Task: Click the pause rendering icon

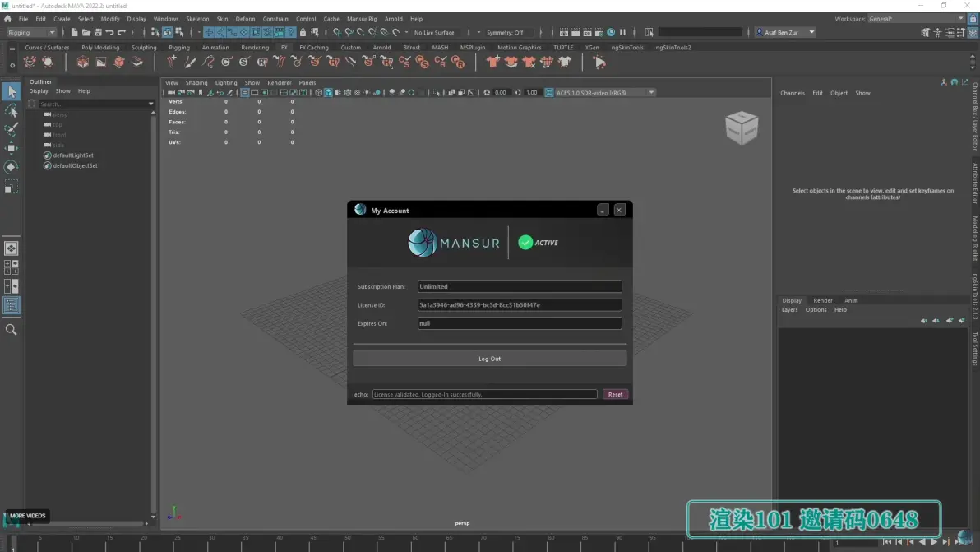Action: click(622, 33)
